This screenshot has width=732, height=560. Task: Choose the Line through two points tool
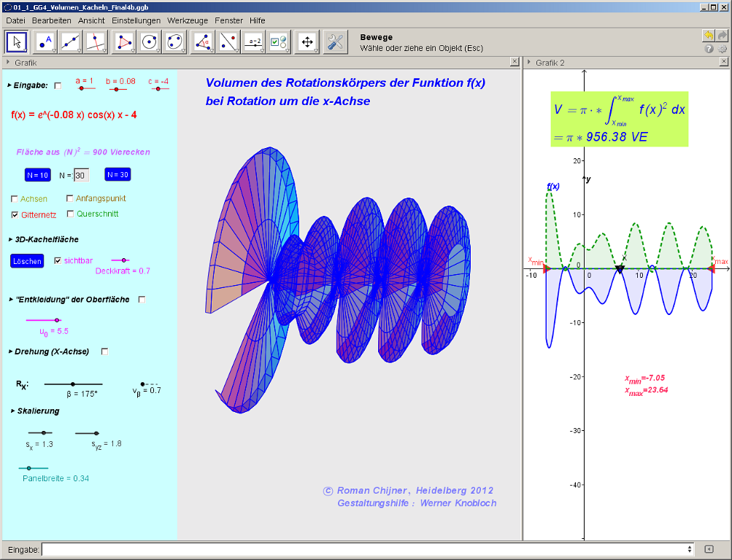tap(70, 42)
